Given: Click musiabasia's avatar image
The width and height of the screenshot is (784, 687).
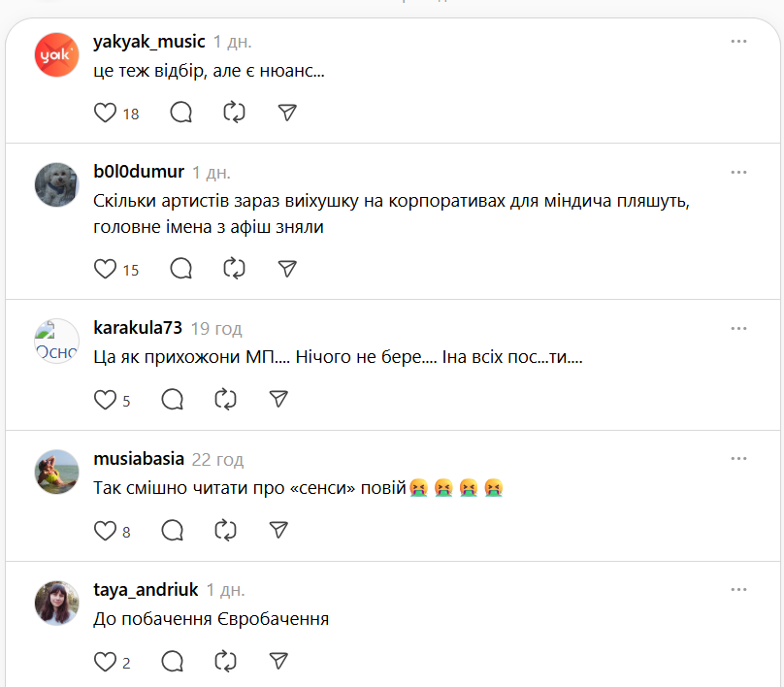Looking at the screenshot, I should point(56,472).
